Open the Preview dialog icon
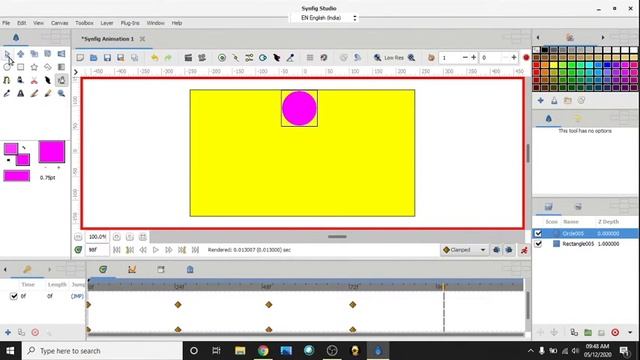The image size is (640, 360). [202, 58]
